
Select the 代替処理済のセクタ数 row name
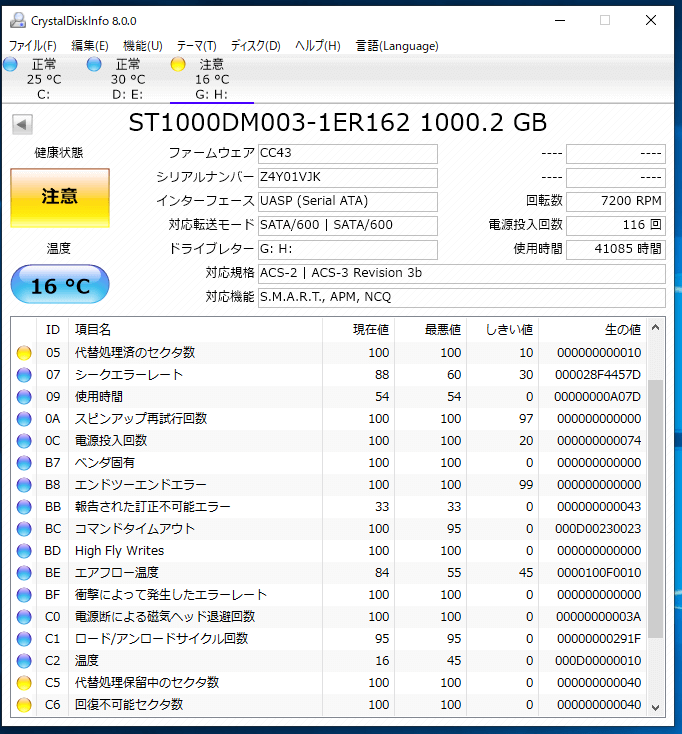(x=135, y=352)
